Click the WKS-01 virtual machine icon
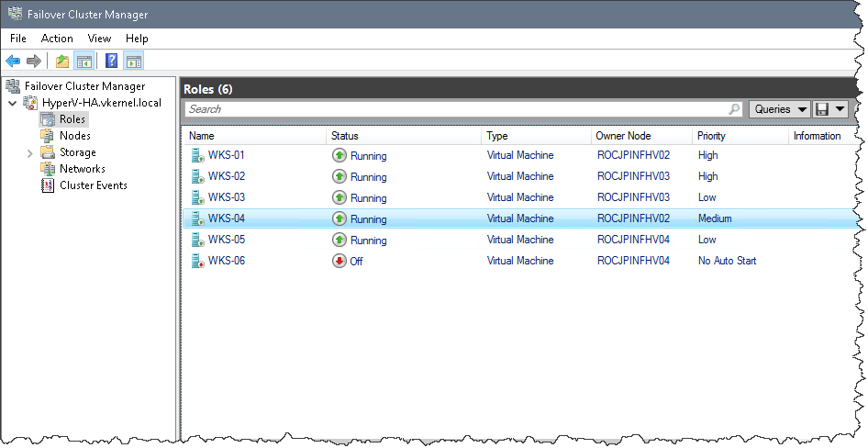Viewport: 868px width, 448px height. pos(197,156)
